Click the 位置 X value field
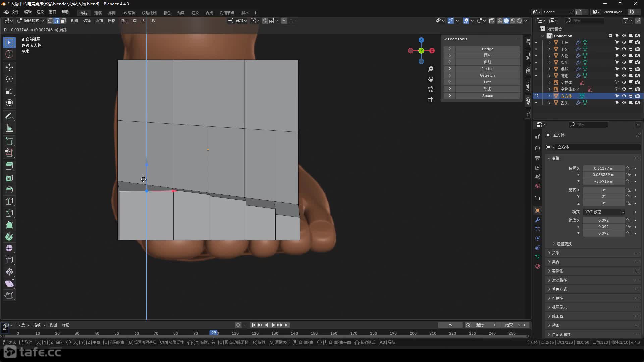Viewport: 644px width, 362px height. tap(603, 168)
